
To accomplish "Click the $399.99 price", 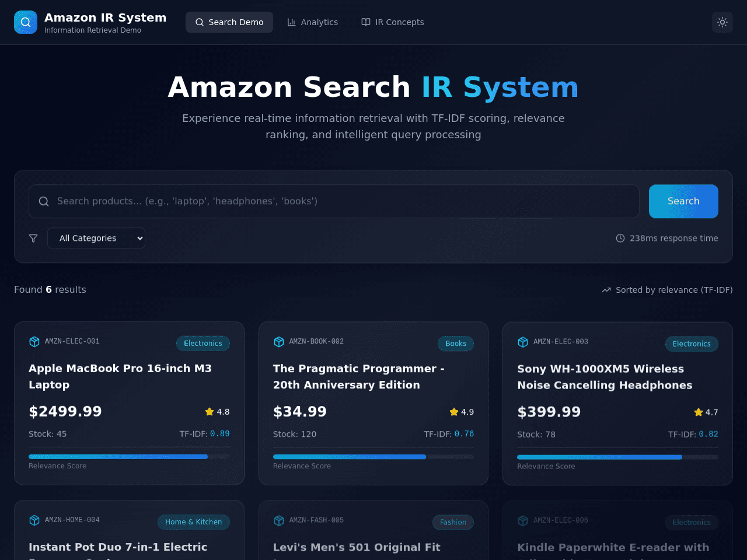I will (x=549, y=412).
